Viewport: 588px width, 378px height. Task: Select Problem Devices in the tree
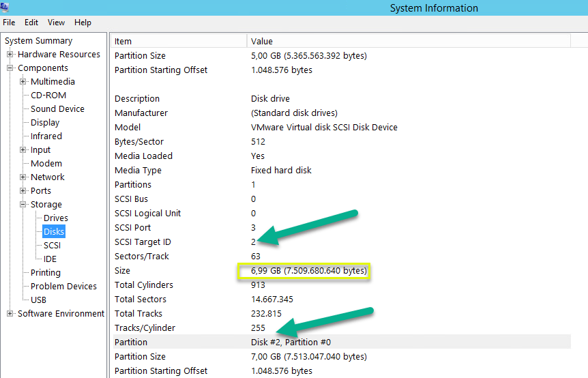(63, 287)
